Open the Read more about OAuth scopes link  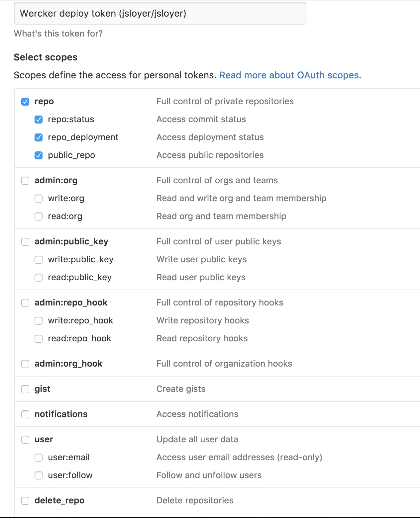click(290, 75)
